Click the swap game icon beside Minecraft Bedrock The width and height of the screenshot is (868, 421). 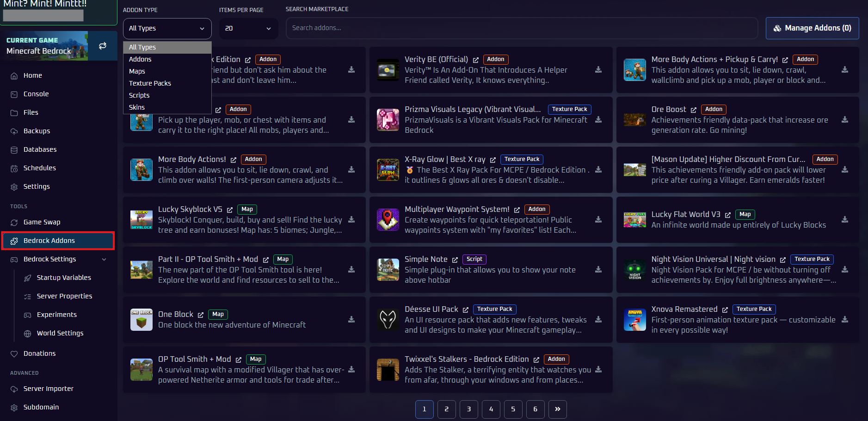103,46
